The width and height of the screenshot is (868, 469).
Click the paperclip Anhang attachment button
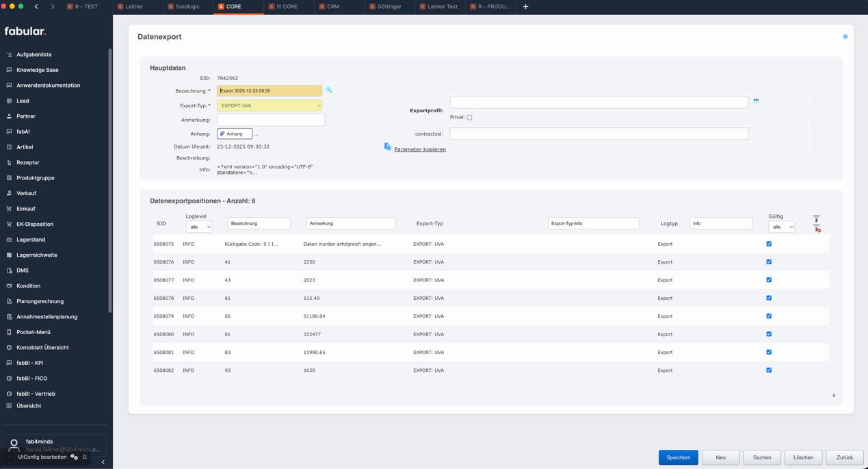tap(235, 134)
